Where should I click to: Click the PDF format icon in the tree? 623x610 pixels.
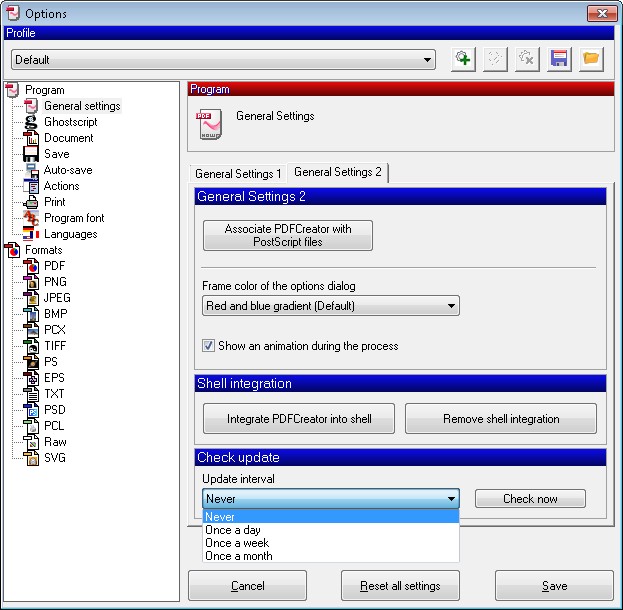[x=31, y=266]
